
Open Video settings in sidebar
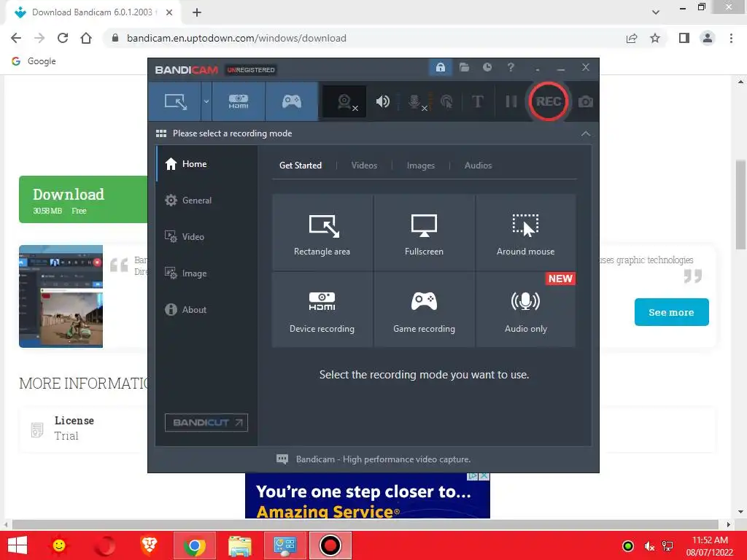click(x=206, y=237)
